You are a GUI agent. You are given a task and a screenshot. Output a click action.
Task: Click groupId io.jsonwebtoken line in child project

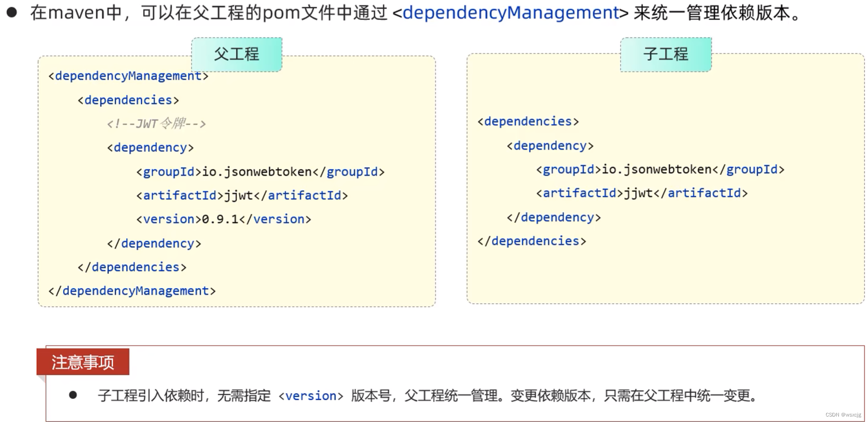coord(660,169)
